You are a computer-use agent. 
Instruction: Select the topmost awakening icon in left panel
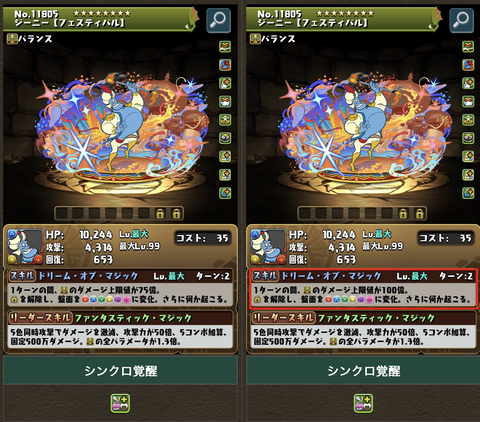click(x=225, y=46)
